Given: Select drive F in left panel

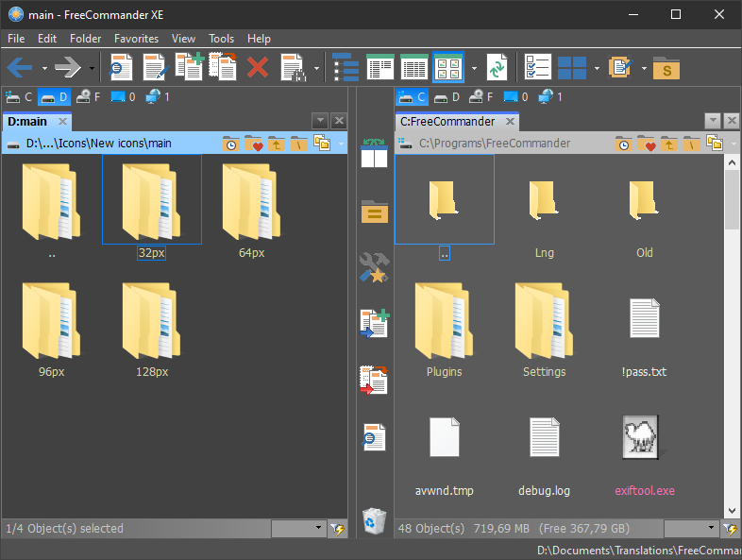Looking at the screenshot, I should (x=89, y=97).
